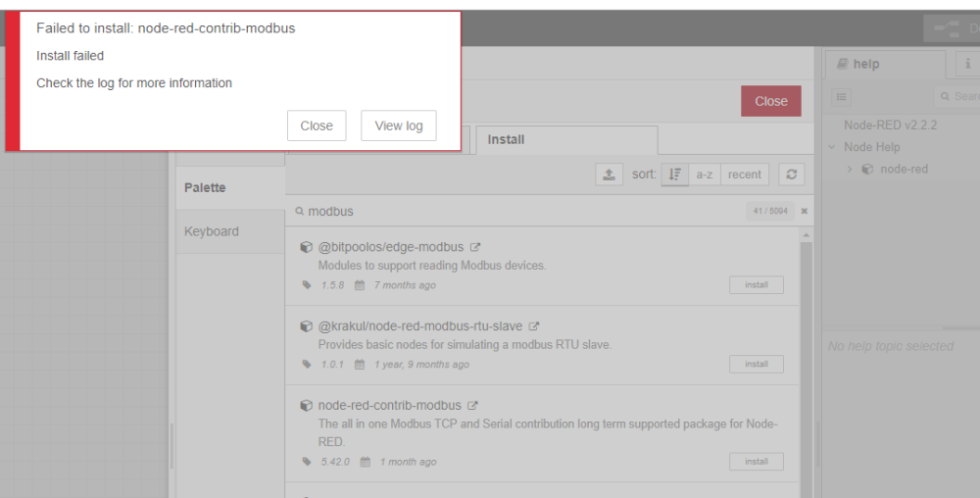The width and height of the screenshot is (980, 498).
Task: Install @krakul/node-red-modbus-rtu-slave module
Action: 757,365
